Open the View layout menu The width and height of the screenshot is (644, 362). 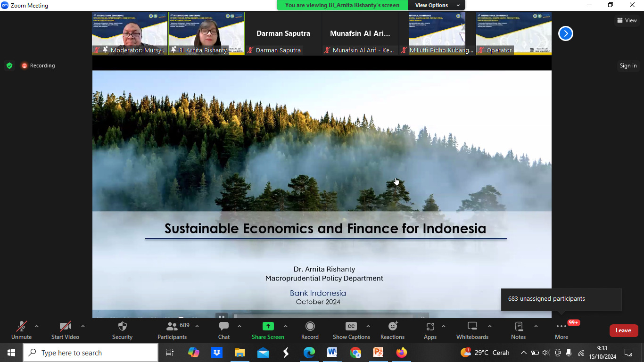[627, 20]
